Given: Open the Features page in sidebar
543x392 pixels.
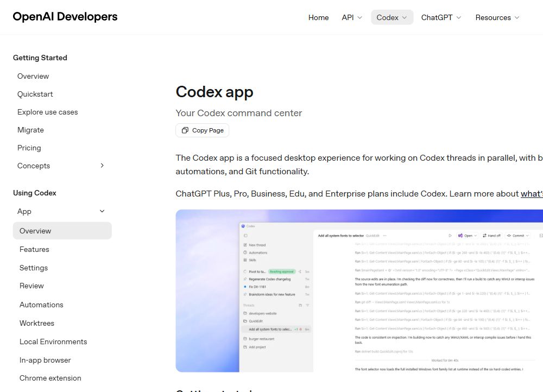Looking at the screenshot, I should 34,249.
